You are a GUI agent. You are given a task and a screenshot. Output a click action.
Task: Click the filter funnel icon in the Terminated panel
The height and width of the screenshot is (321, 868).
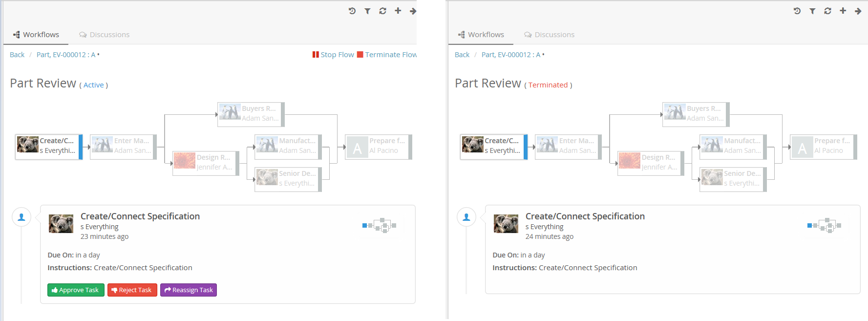point(812,11)
